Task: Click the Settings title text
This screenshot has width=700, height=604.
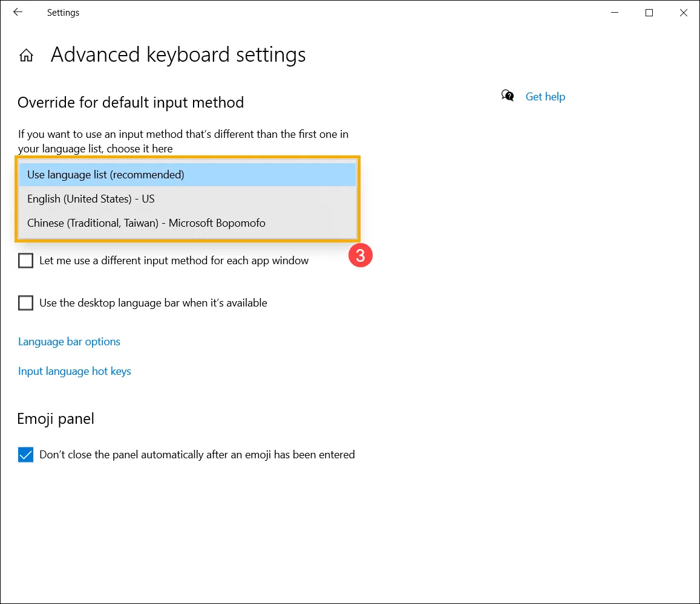Action: [x=63, y=12]
